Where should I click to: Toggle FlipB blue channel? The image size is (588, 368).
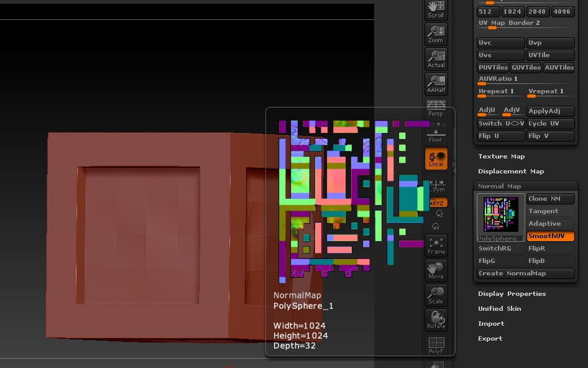pos(551,260)
